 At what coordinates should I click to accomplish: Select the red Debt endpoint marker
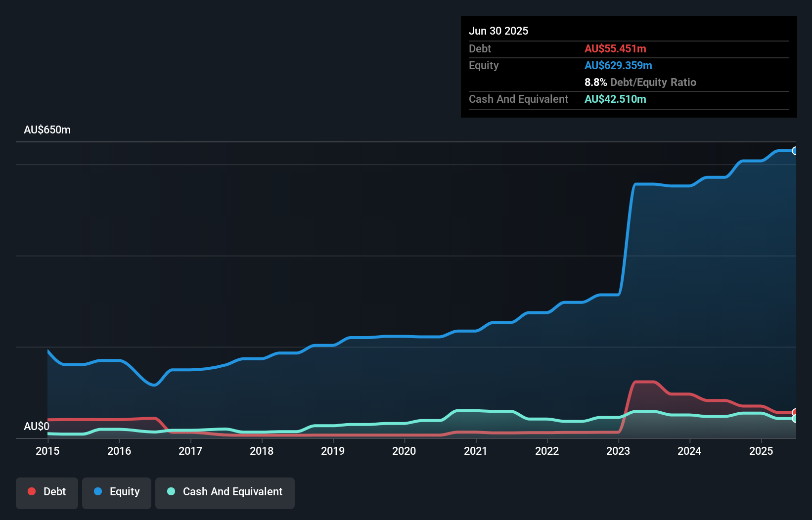pyautogui.click(x=795, y=411)
